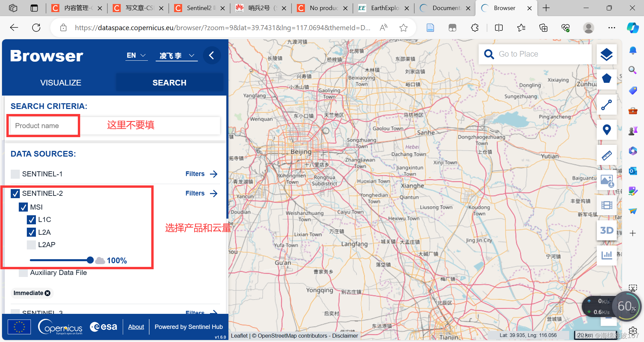Open the Edge Copilot icon
Viewport: 644px width, 342px height.
pyautogui.click(x=633, y=28)
